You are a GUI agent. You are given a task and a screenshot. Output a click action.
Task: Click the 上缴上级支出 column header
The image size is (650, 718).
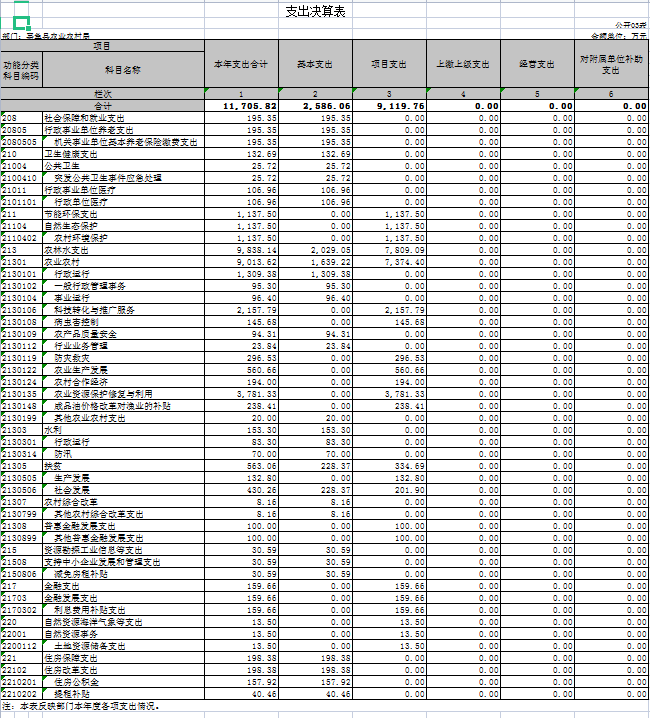click(x=463, y=65)
